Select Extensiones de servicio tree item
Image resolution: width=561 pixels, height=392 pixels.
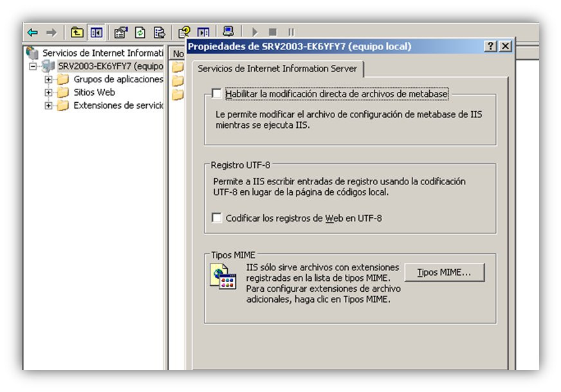click(x=118, y=106)
